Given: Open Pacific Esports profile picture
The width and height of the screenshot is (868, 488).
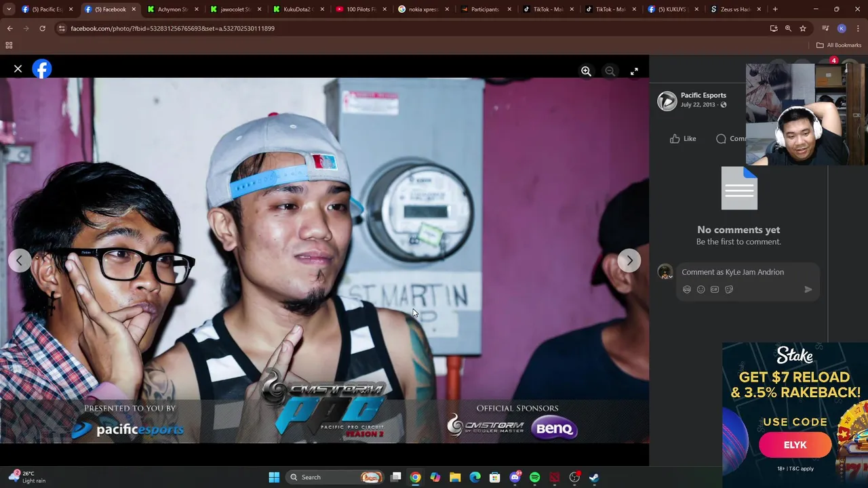Looking at the screenshot, I should point(667,100).
